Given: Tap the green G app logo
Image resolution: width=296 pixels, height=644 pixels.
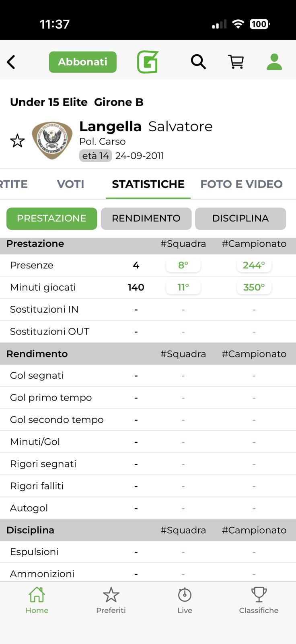Looking at the screenshot, I should (x=148, y=62).
